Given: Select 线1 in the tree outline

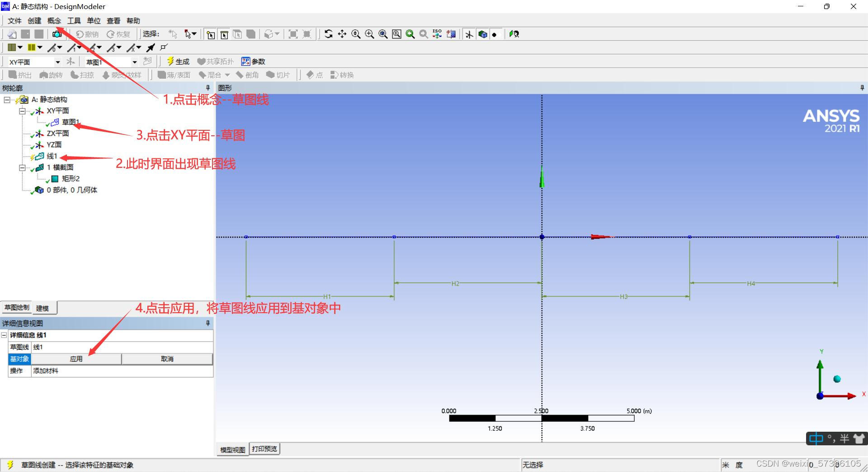Looking at the screenshot, I should point(52,156).
